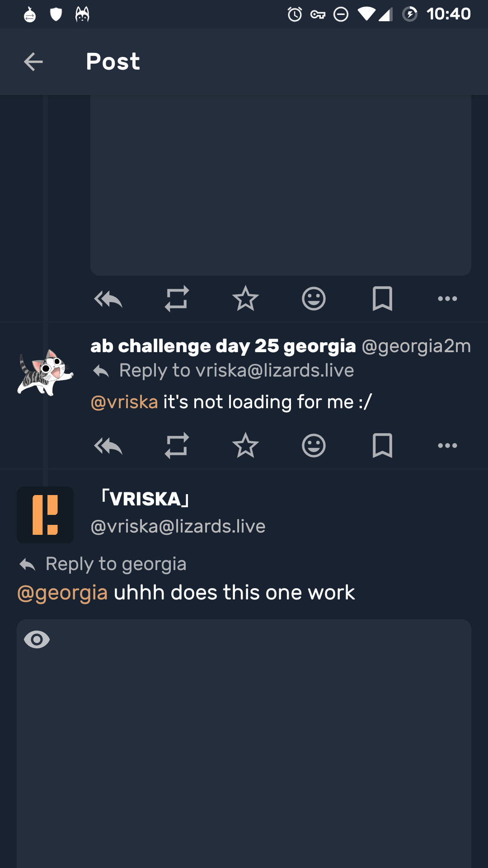The width and height of the screenshot is (488, 868).
Task: Reply to georgia's not loading post
Action: (x=108, y=446)
